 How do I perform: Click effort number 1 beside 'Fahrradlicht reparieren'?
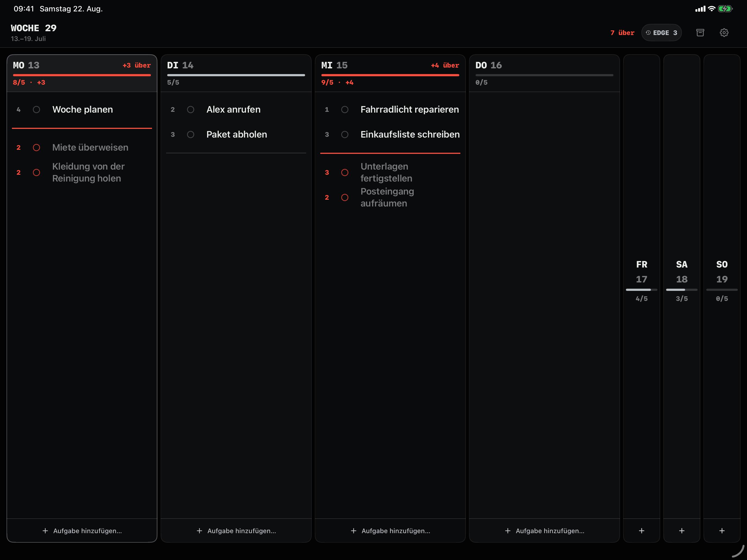(327, 110)
